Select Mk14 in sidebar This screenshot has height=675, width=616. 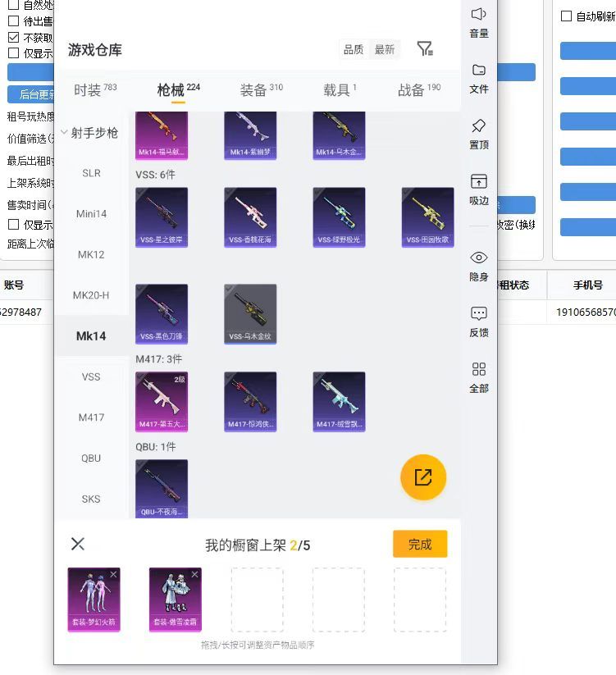[x=91, y=335]
